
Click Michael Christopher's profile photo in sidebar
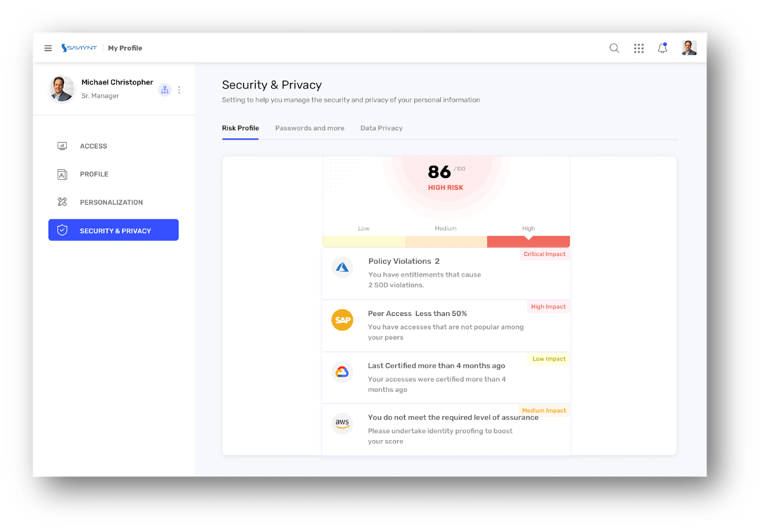click(62, 89)
